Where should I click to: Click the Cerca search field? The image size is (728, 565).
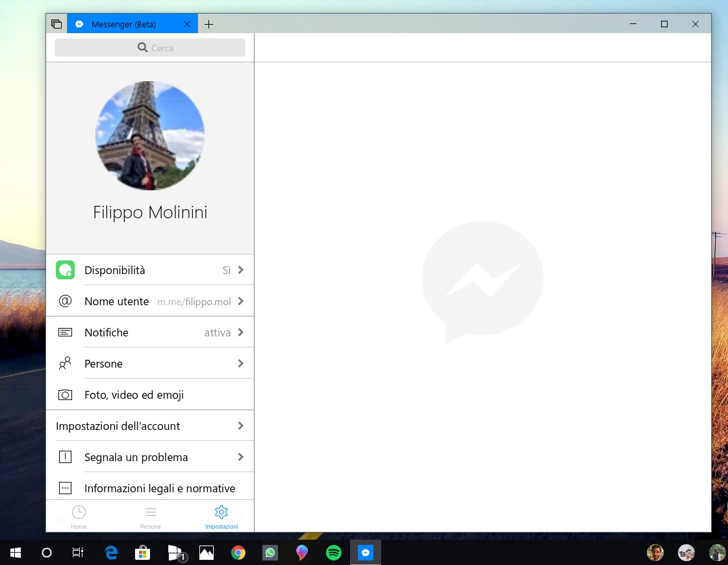pos(150,47)
